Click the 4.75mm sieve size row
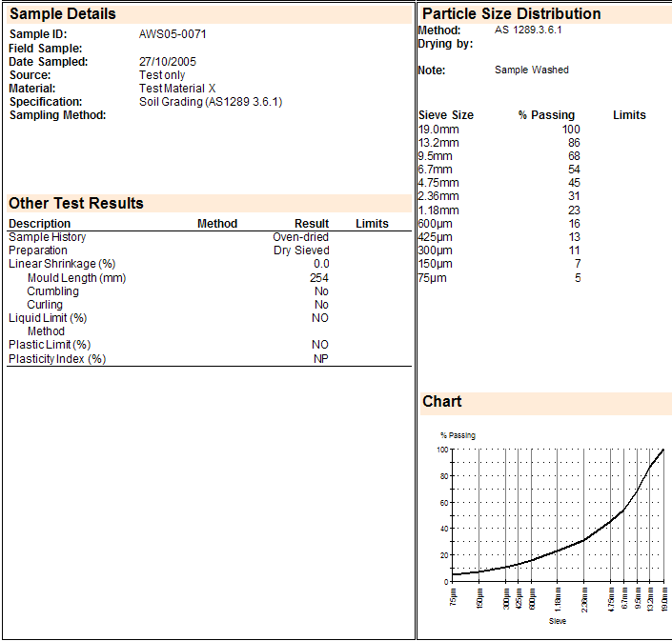The width and height of the screenshot is (672, 641). [438, 183]
